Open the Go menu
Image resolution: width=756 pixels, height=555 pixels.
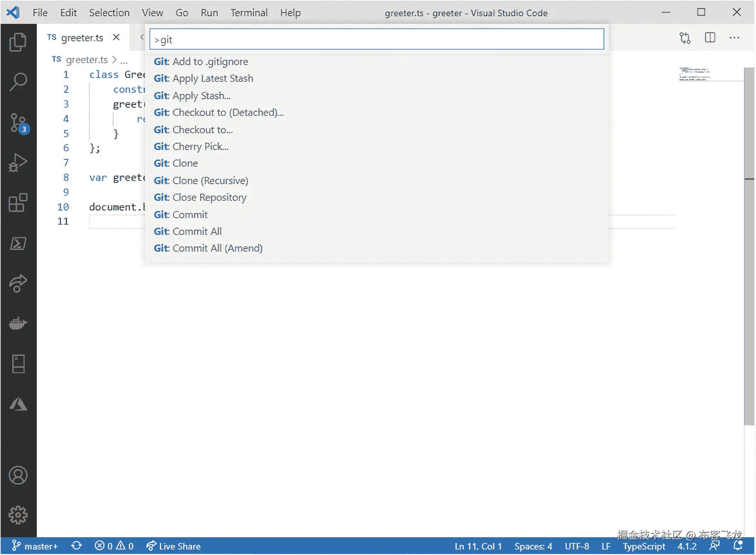[182, 13]
